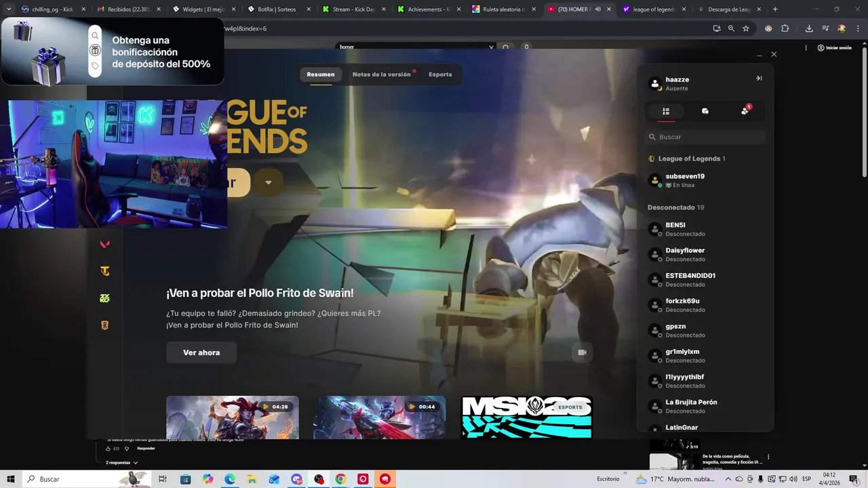Open the Escritorio toolbar in taskbar
868x488 pixels.
click(x=608, y=479)
